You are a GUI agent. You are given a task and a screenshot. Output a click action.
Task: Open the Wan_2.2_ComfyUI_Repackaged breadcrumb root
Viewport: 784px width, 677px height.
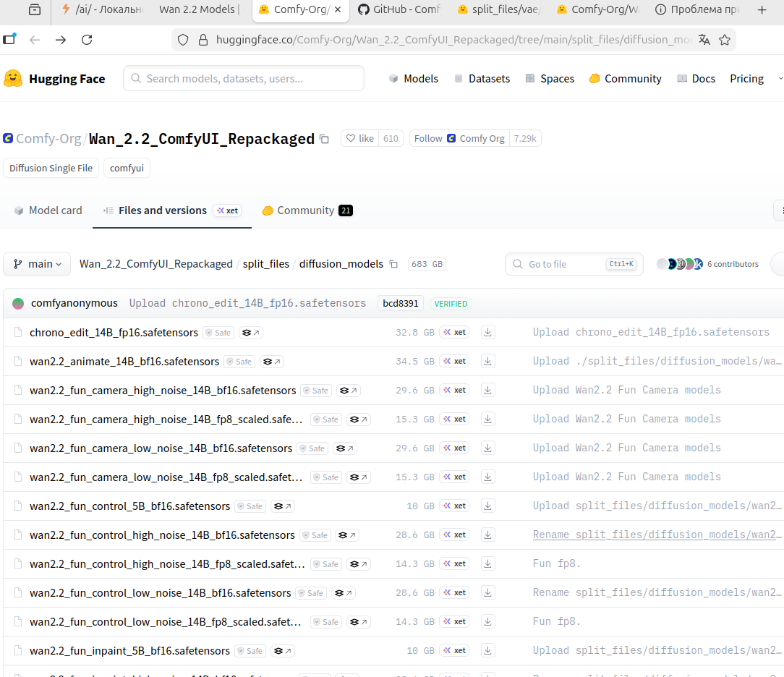pyautogui.click(x=156, y=264)
